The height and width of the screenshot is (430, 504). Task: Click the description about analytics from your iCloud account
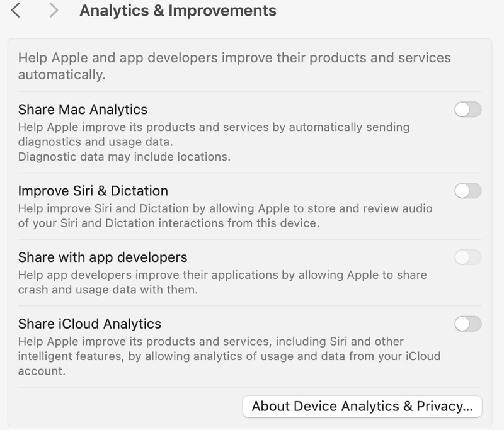coord(229,356)
